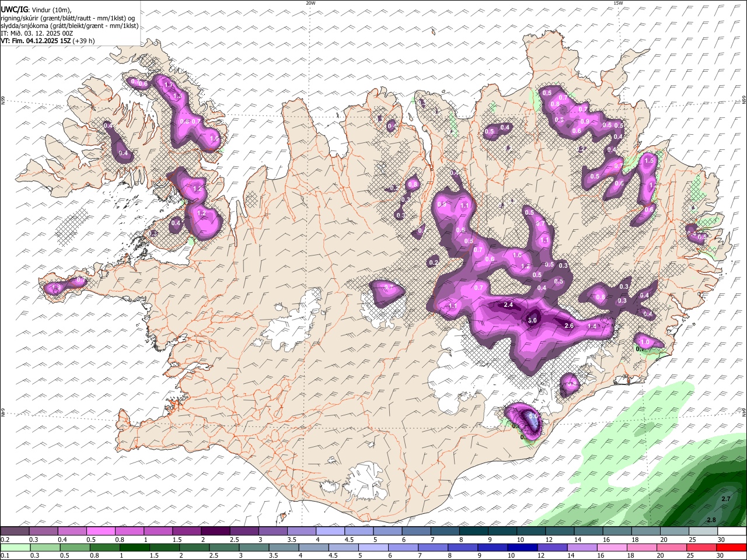Click the 'slydda/snjókoma' legend description line
The image size is (747, 560).
(x=69, y=26)
